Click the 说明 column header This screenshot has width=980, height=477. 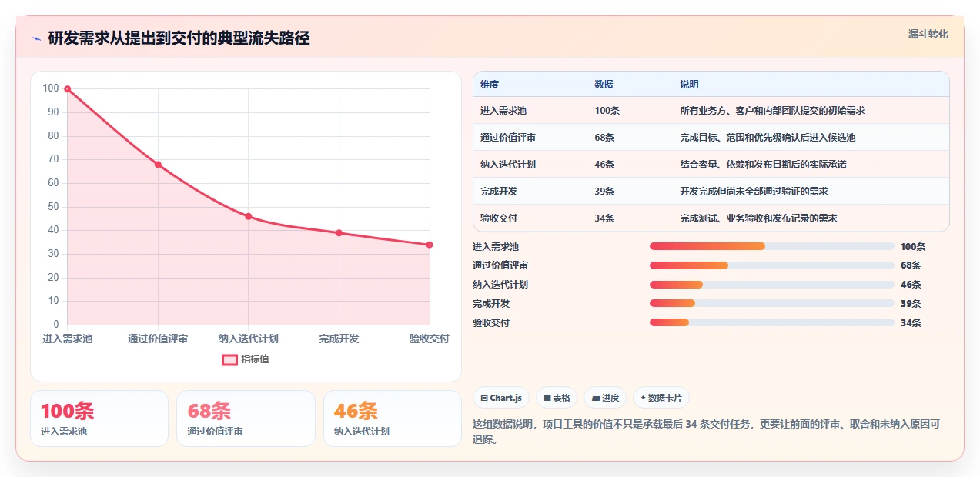(x=689, y=84)
